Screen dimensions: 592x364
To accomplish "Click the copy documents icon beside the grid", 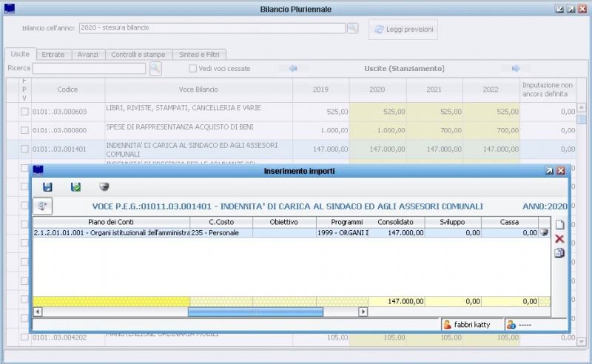I will pyautogui.click(x=559, y=253).
